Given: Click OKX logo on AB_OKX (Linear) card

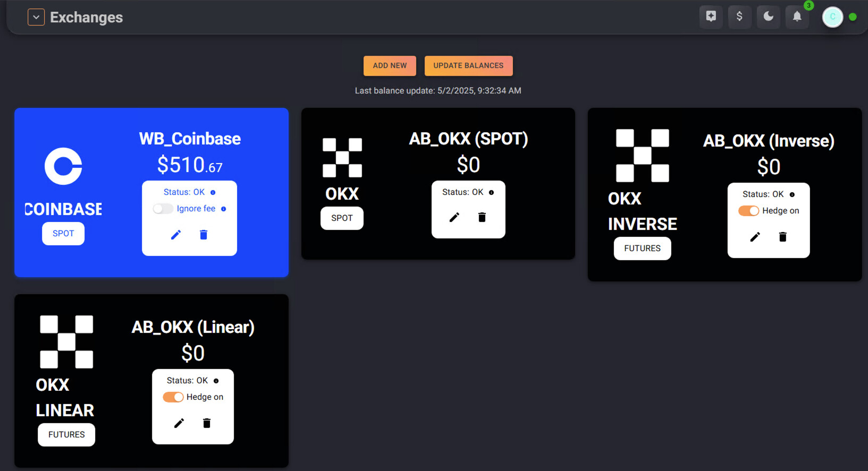Looking at the screenshot, I should (x=66, y=342).
